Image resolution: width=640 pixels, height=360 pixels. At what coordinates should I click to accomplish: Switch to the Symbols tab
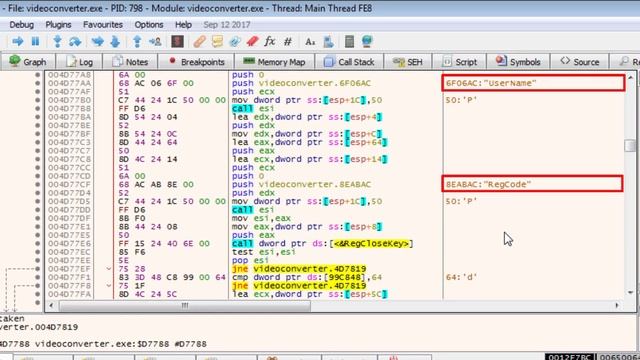click(518, 62)
